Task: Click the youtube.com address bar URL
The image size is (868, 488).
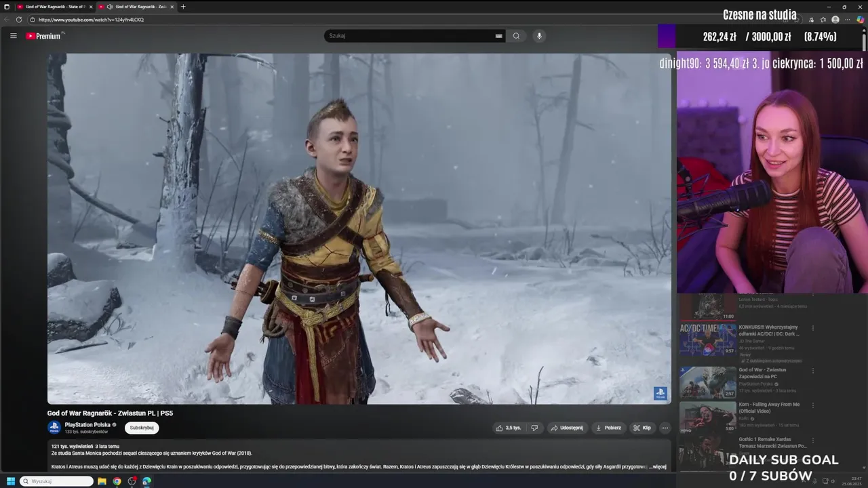Action: point(91,20)
